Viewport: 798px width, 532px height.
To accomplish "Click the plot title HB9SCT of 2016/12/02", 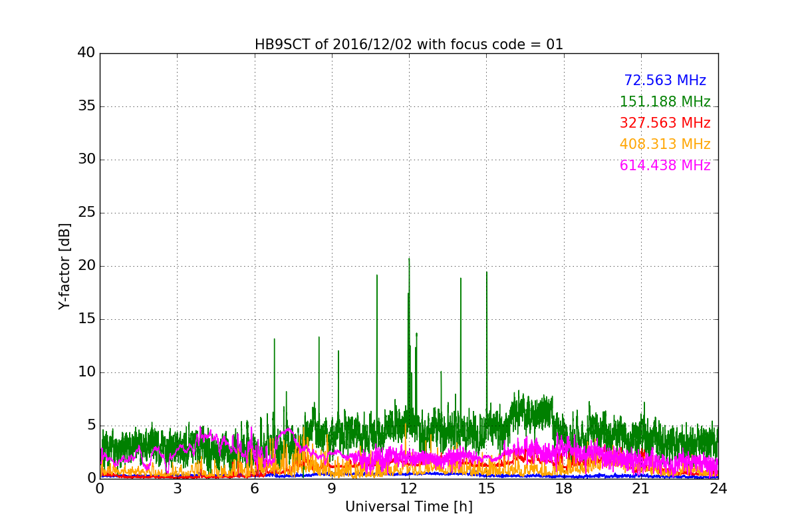I will coord(409,45).
